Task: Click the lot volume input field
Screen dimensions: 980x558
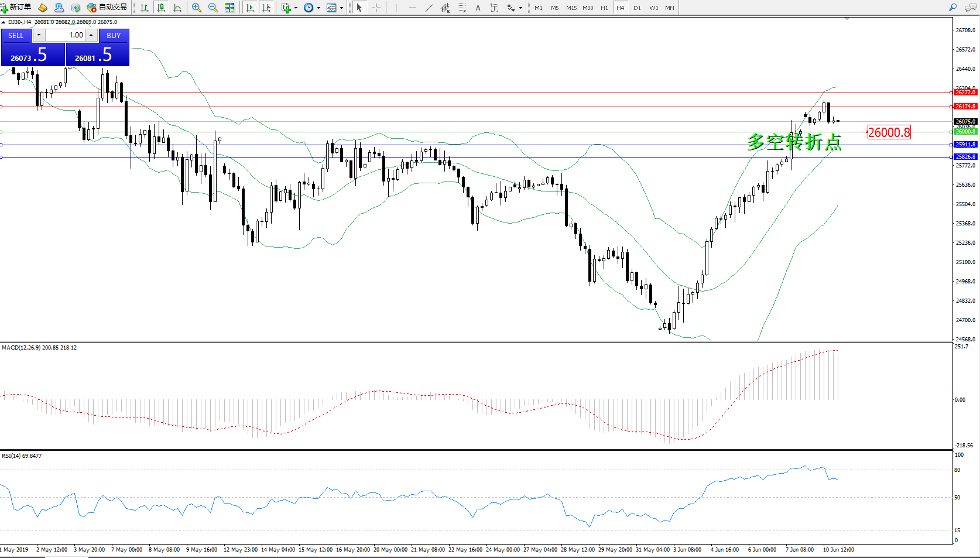Action: [66, 35]
